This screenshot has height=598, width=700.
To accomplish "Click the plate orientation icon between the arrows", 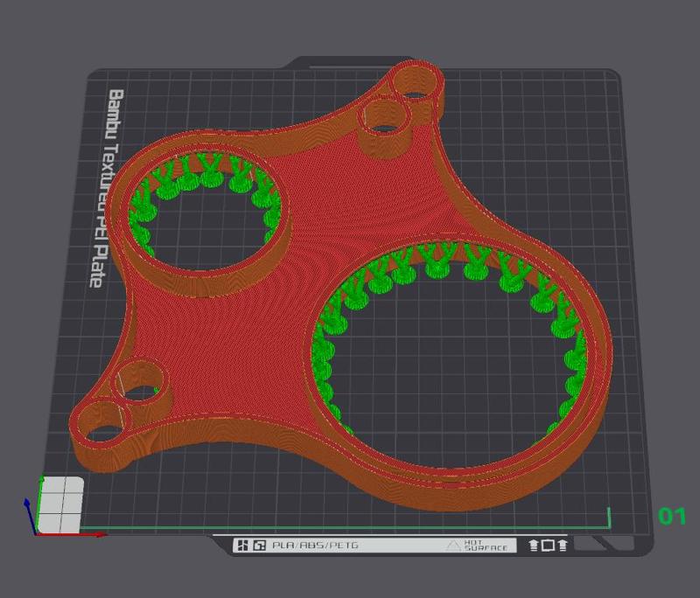I will tap(548, 545).
